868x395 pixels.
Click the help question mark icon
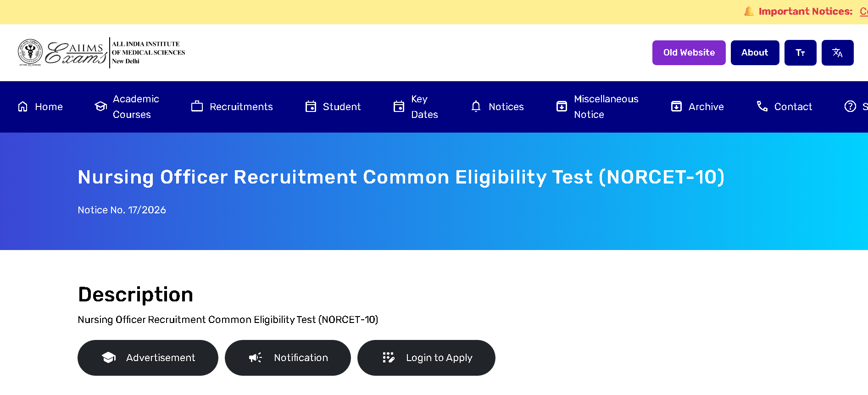(x=850, y=107)
